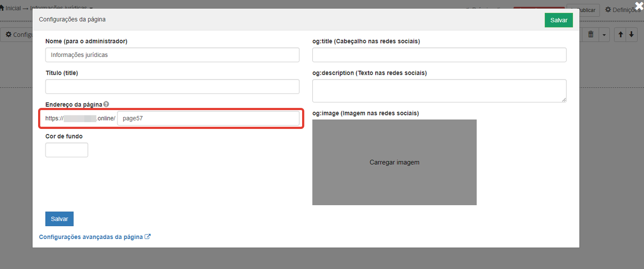The image size is (644, 269).
Task: Close the modal with the X icon
Action: [x=638, y=5]
